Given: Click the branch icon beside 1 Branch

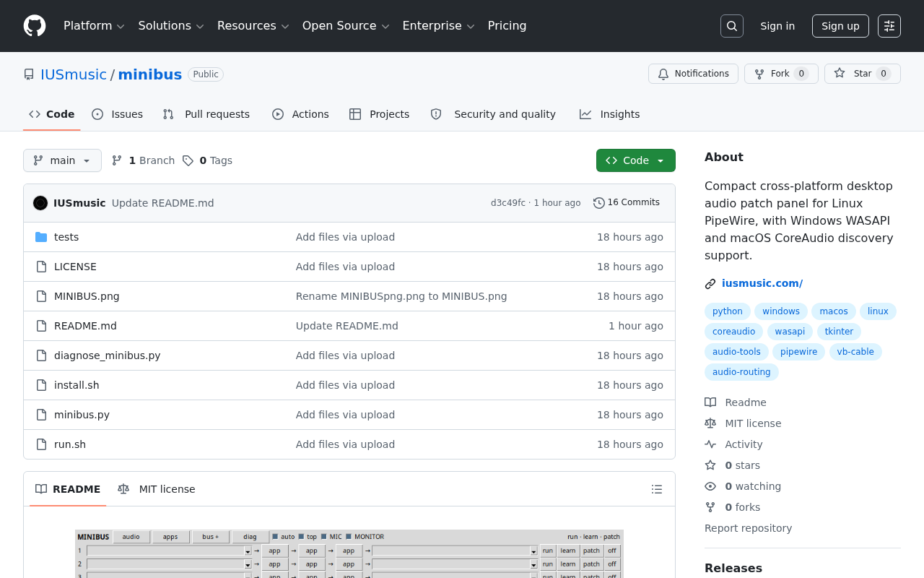Looking at the screenshot, I should point(117,160).
